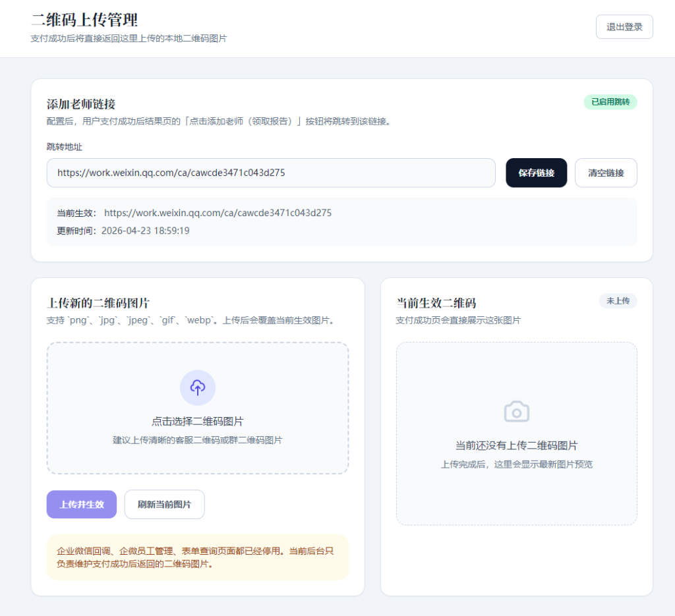675x616 pixels.
Task: Click the 当前生效 URL text
Action: (218, 213)
